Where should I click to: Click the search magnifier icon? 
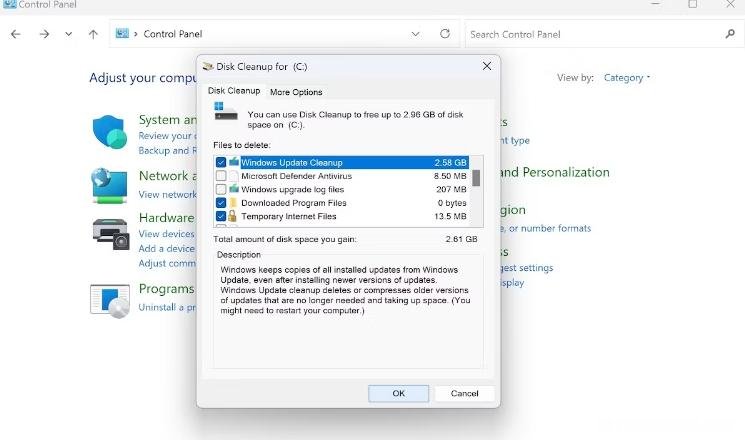(730, 34)
